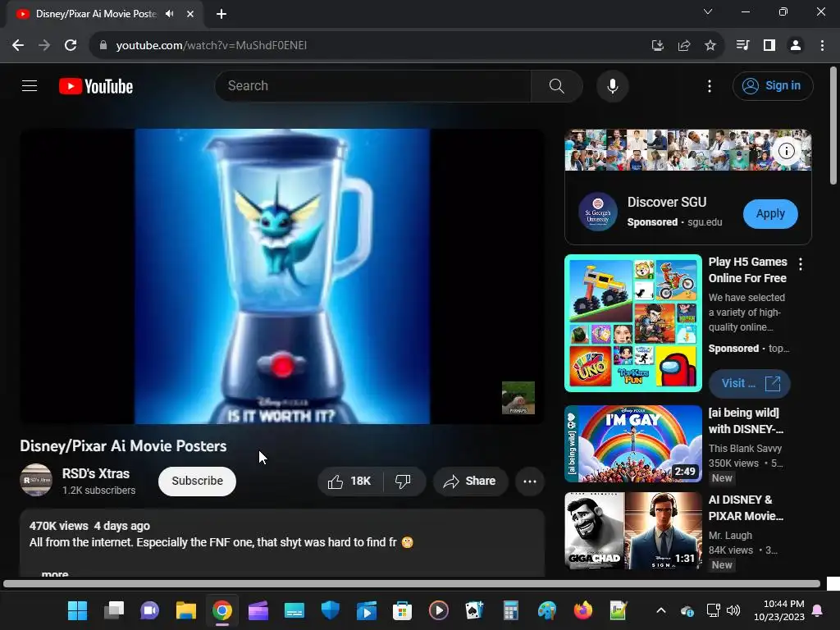Apply on the Discover SGU ad
Screen dimensions: 840x630
pyautogui.click(x=770, y=214)
